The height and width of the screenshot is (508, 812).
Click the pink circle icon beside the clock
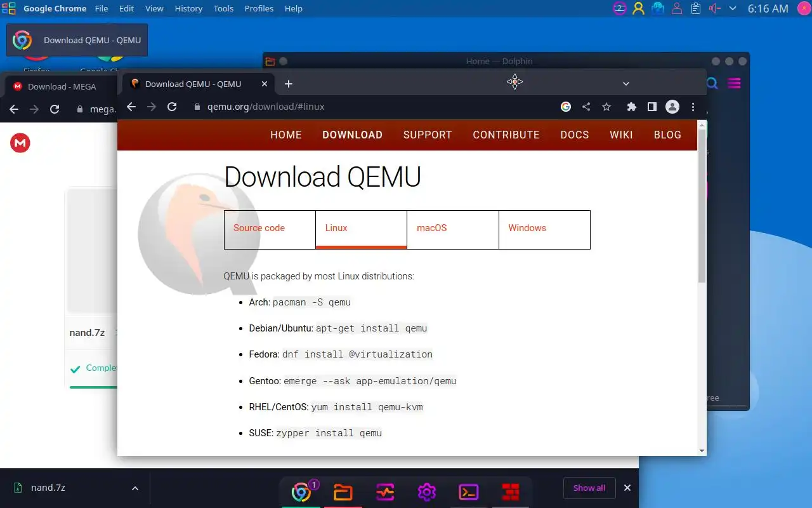[x=803, y=8]
